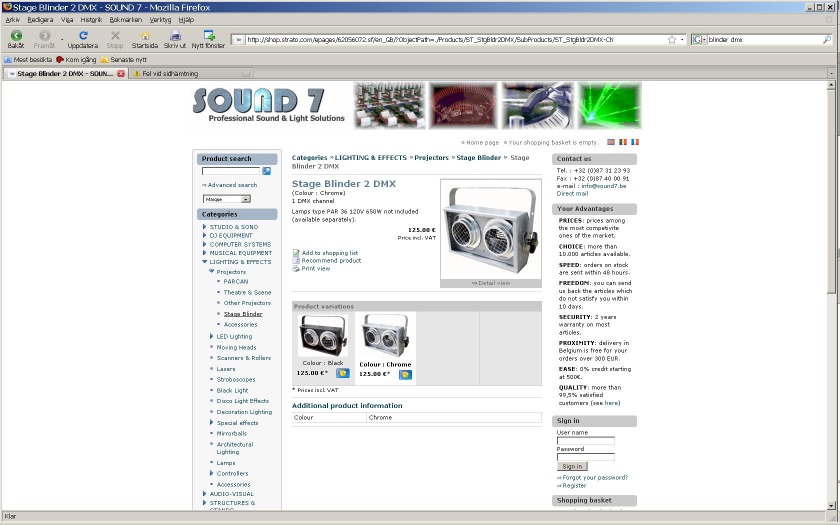Add Chrome variation to basket
The image size is (840, 525).
tap(406, 374)
